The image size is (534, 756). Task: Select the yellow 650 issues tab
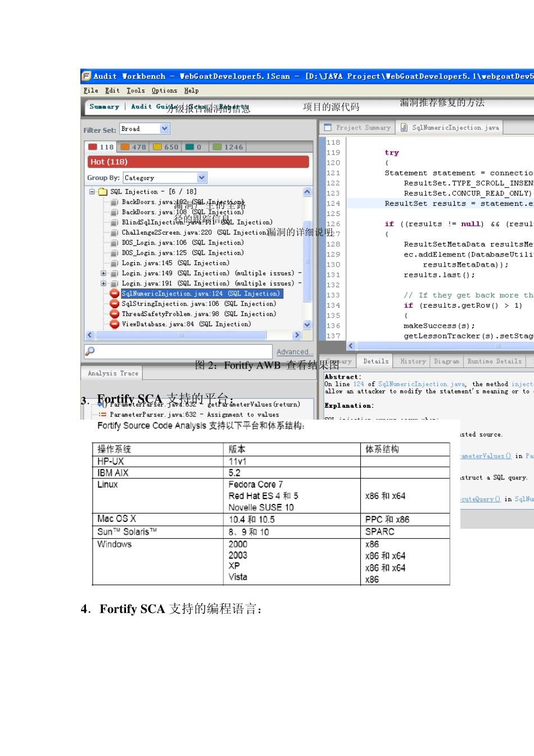pyautogui.click(x=165, y=147)
